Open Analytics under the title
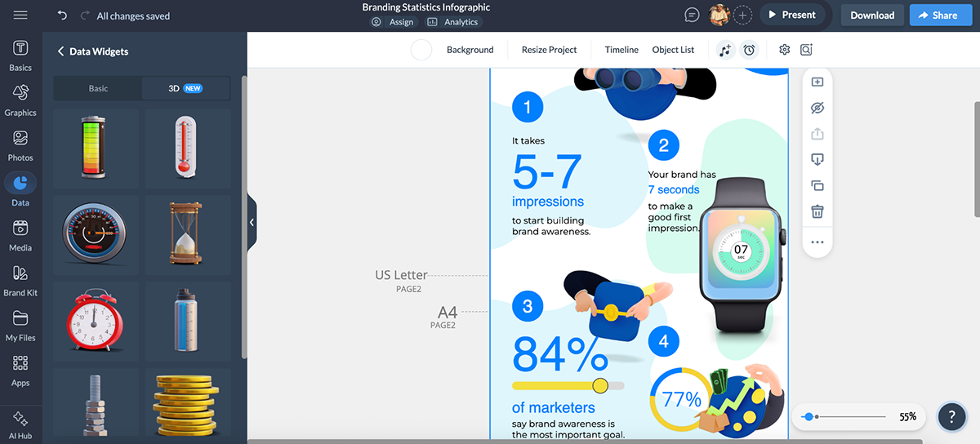The width and height of the screenshot is (980, 444). coord(453,22)
